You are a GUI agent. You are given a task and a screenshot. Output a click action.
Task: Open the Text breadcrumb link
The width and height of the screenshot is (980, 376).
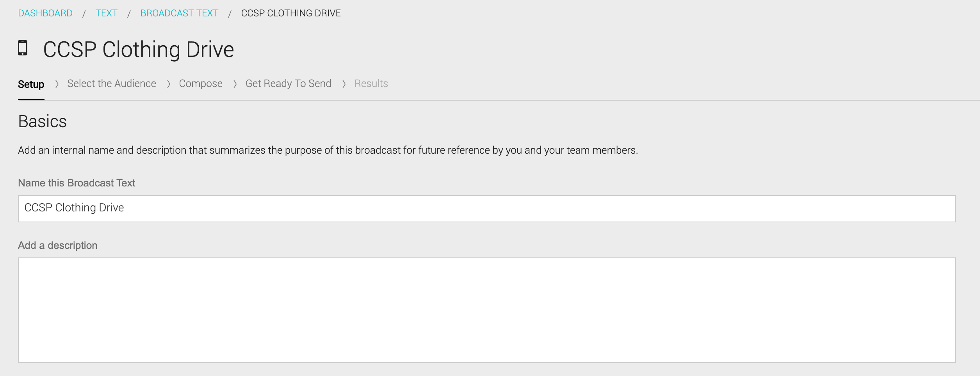coord(107,13)
